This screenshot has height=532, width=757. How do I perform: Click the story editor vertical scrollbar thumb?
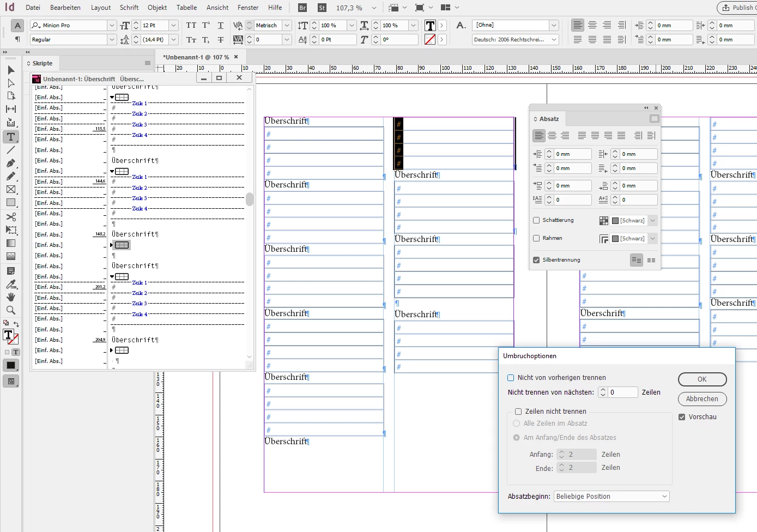coord(250,199)
